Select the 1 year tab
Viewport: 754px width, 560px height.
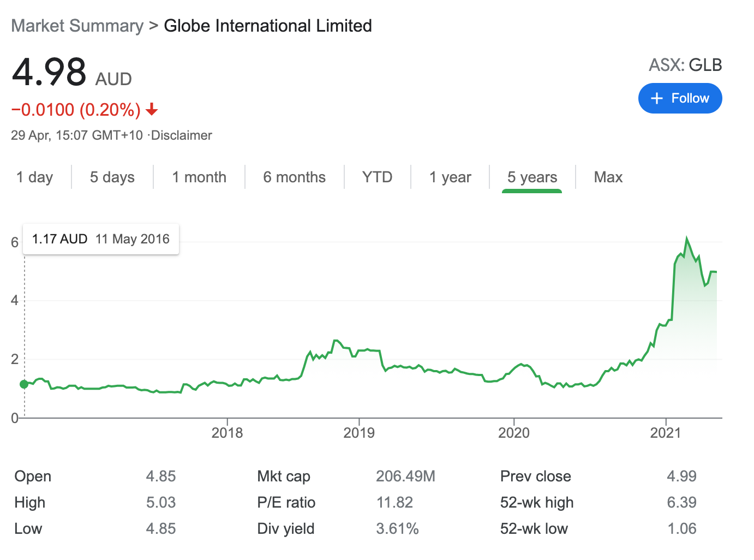tap(450, 177)
